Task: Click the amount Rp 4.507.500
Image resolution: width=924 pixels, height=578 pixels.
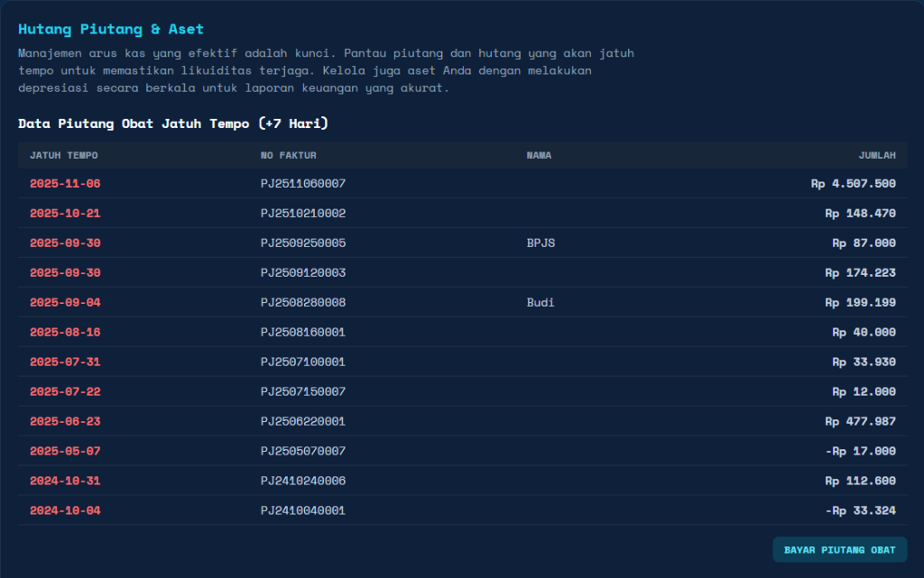Action: [x=853, y=184]
